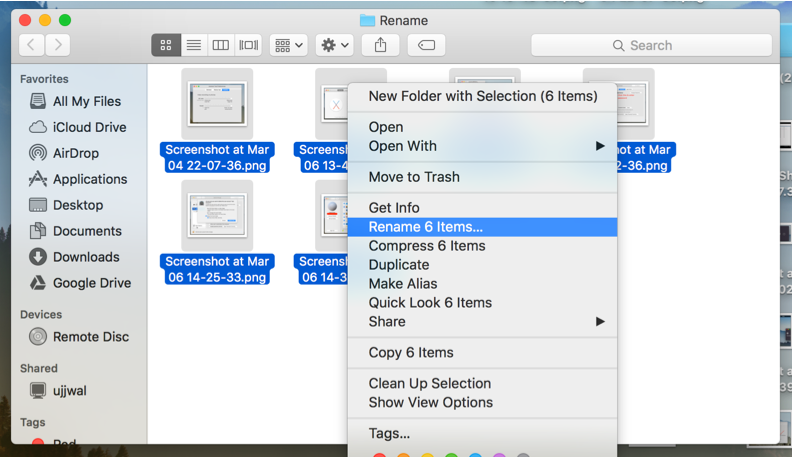Expand the Share submenu
This screenshot has height=457, width=793.
[482, 322]
